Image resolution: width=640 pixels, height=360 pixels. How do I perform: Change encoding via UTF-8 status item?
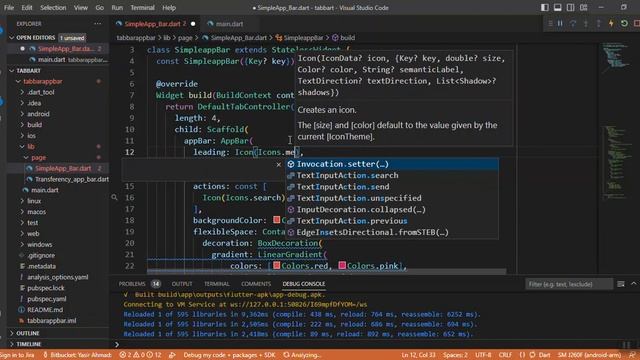tap(484, 355)
